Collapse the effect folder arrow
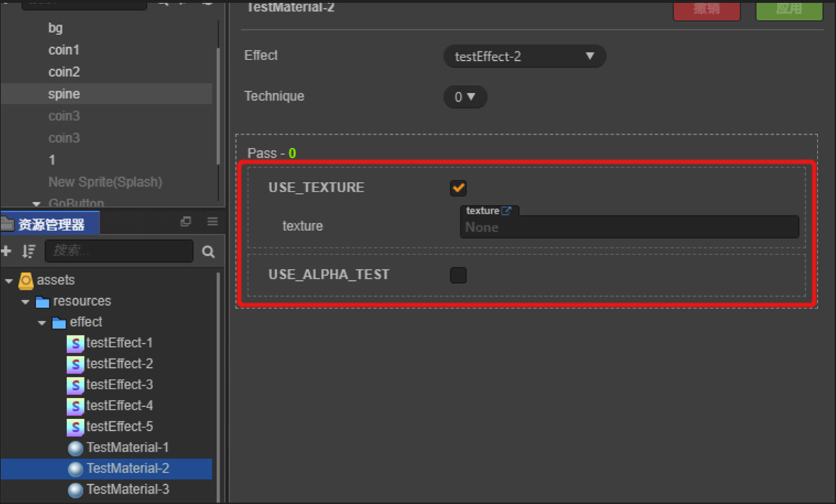The height and width of the screenshot is (504, 836). 42,323
